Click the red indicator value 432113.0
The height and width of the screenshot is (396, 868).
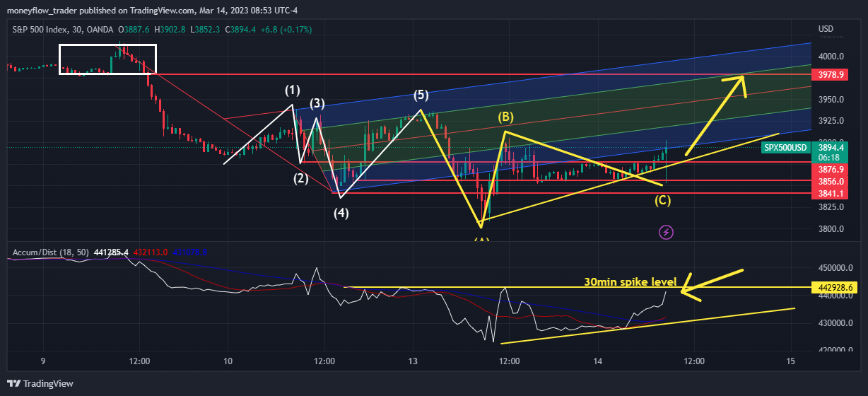150,252
